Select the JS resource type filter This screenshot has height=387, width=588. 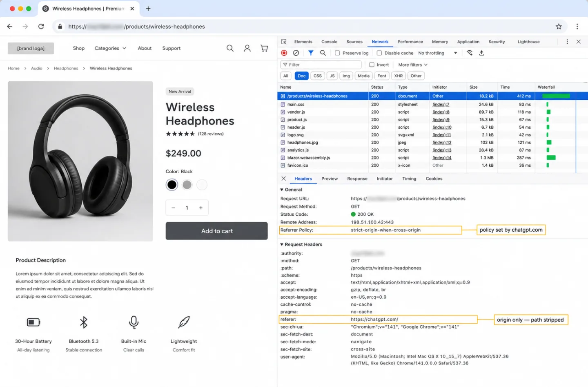click(332, 76)
